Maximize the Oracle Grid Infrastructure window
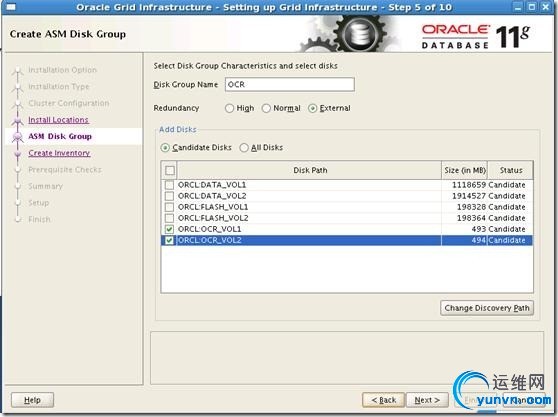The width and height of the screenshot is (558, 417). [532, 7]
